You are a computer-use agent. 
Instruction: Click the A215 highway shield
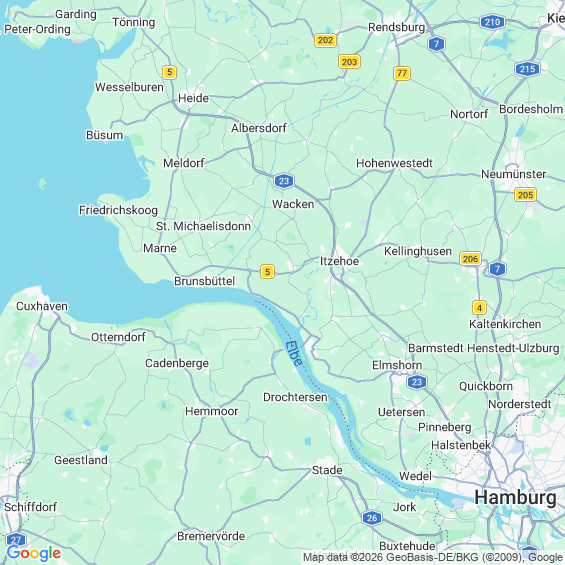coord(527,69)
